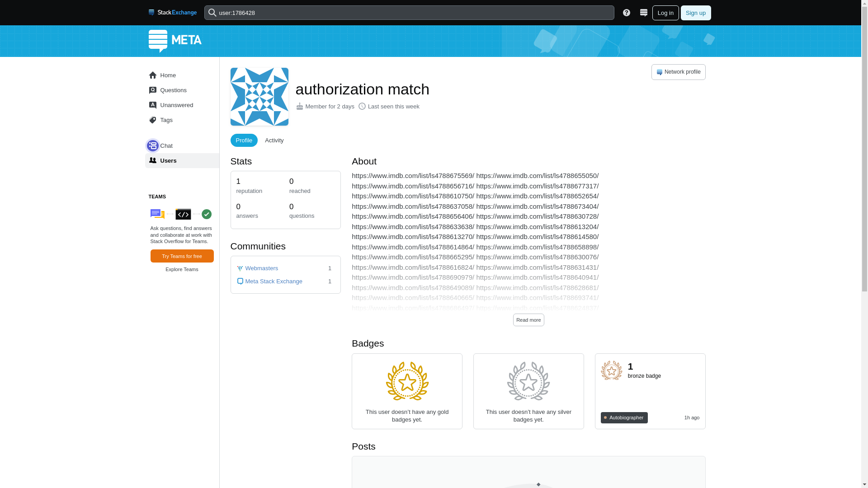The image size is (868, 488).
Task: Click the imdb list ls4788675569 URL text
Action: pos(413,176)
